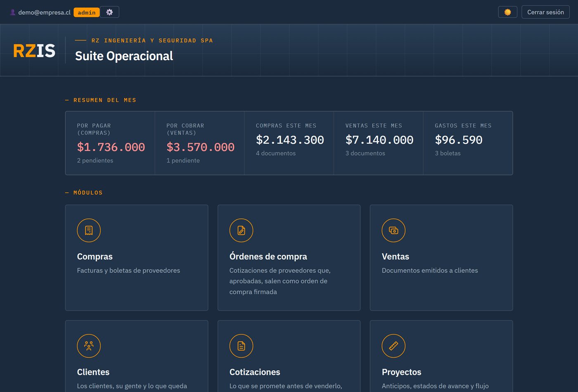Click the '1 pendiente' text

click(x=183, y=161)
